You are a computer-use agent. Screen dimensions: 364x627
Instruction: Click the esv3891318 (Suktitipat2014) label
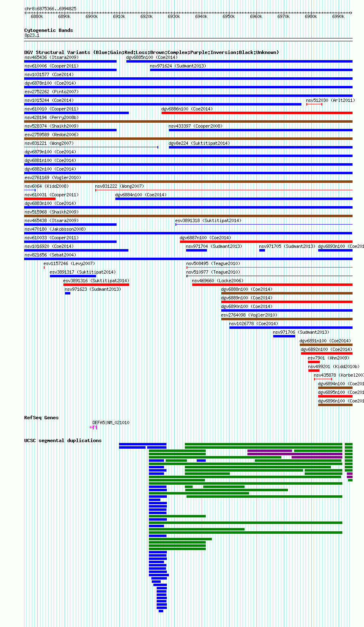(209, 220)
